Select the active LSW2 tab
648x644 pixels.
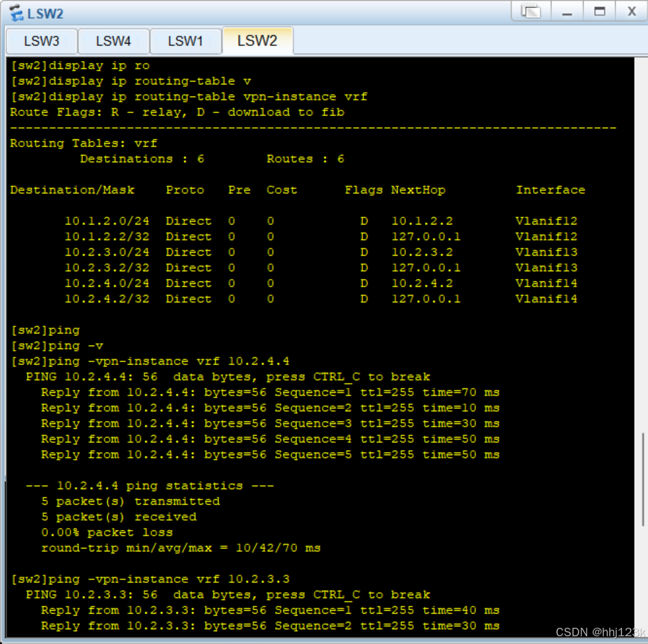(258, 40)
